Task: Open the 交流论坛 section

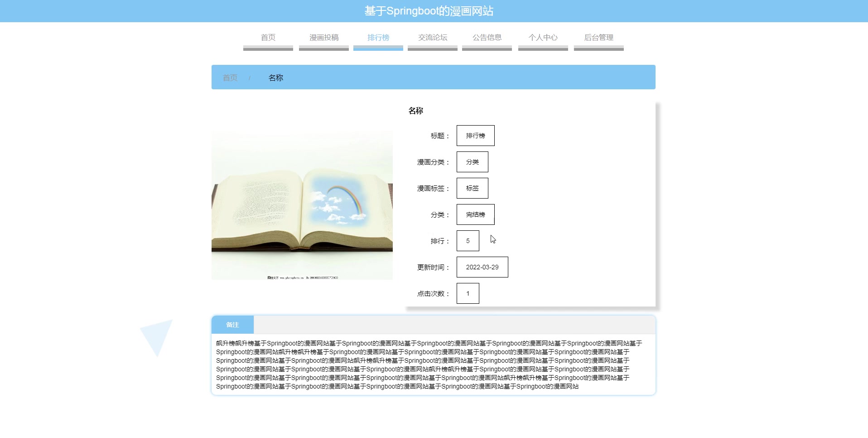Action: pyautogui.click(x=432, y=38)
